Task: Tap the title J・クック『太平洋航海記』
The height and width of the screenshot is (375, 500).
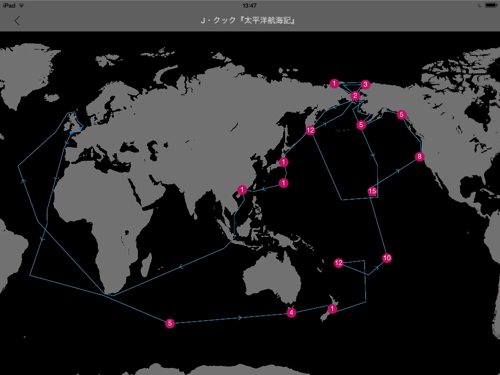Action: coord(248,21)
